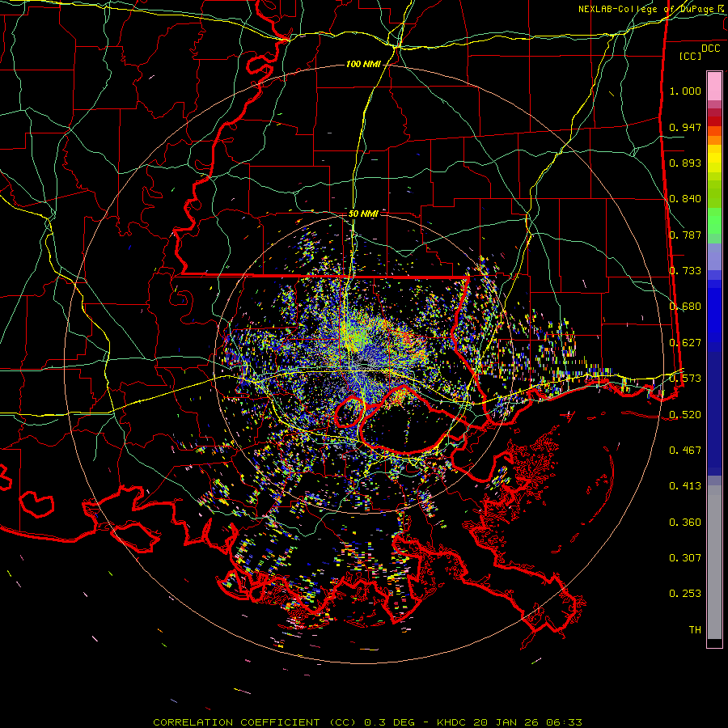Click the 1.000 legend value
The image size is (728, 728).
tap(685, 91)
